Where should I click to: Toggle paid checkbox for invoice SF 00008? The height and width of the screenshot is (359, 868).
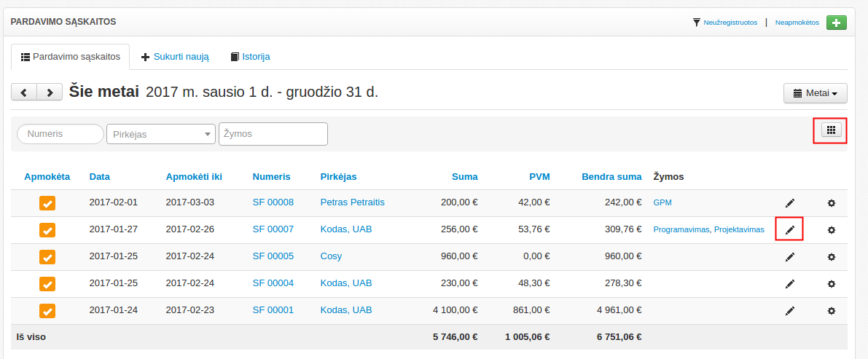tap(47, 203)
